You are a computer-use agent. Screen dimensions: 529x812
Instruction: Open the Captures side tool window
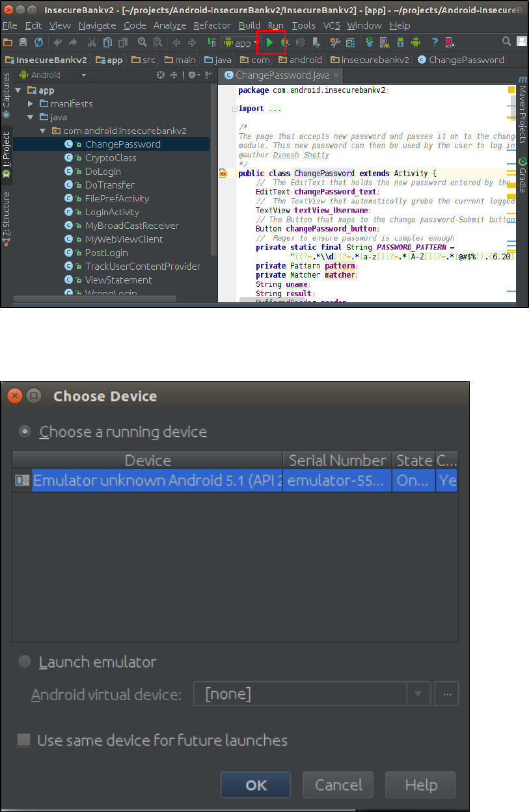tap(6, 95)
